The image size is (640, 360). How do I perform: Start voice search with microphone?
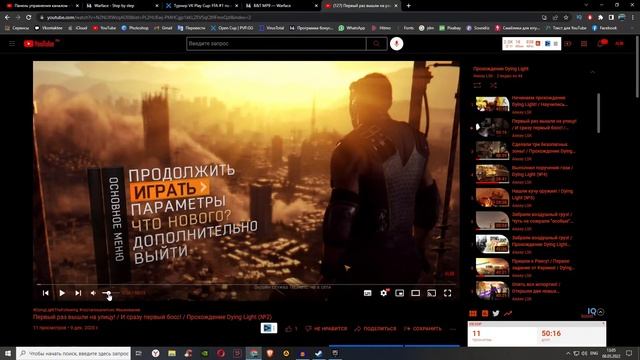pos(396,43)
